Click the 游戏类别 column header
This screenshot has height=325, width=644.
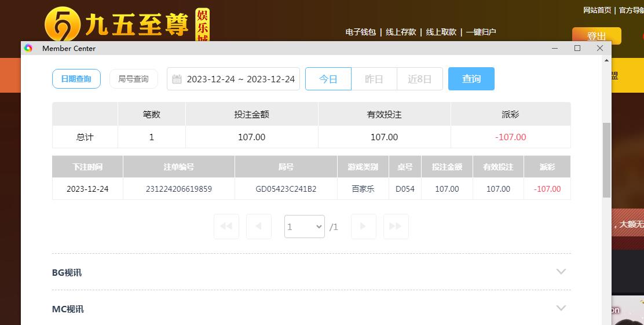363,167
